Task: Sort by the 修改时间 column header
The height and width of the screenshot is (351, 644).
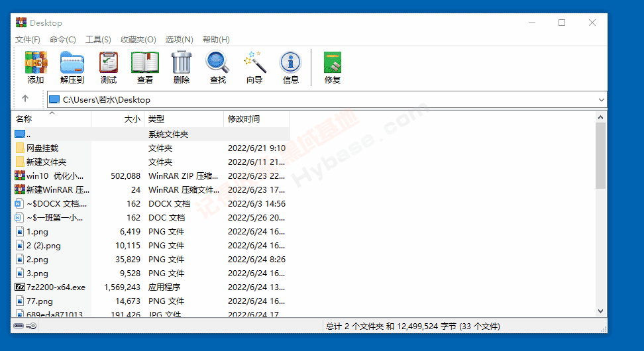Action: (x=256, y=119)
